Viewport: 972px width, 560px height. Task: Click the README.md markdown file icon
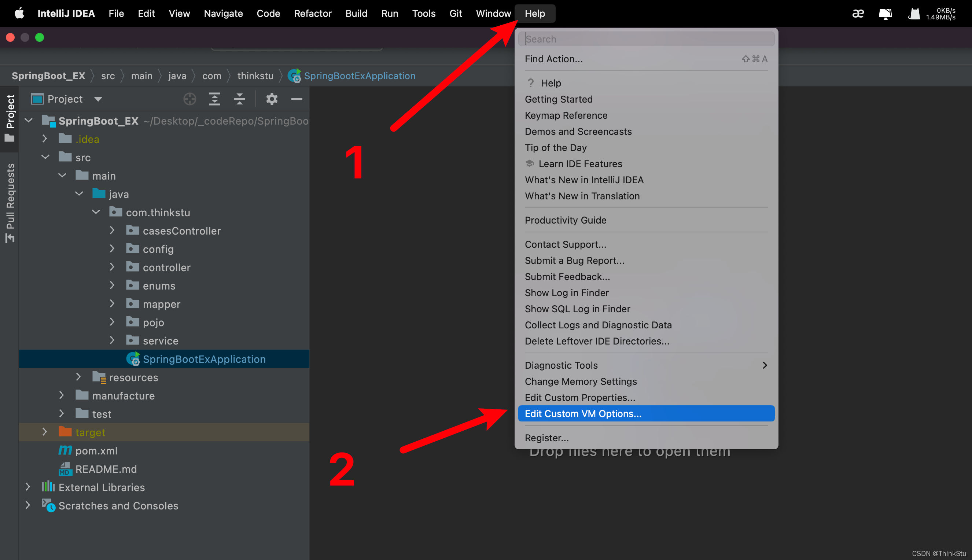coord(65,469)
